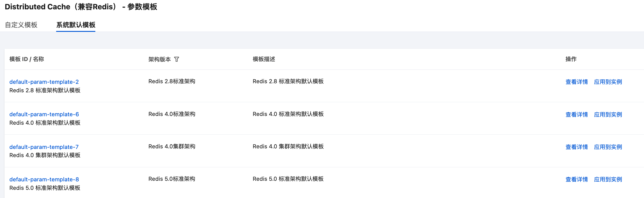View details of Redis 5.0 标准架构 template
This screenshot has height=198, width=644.
tap(576, 179)
